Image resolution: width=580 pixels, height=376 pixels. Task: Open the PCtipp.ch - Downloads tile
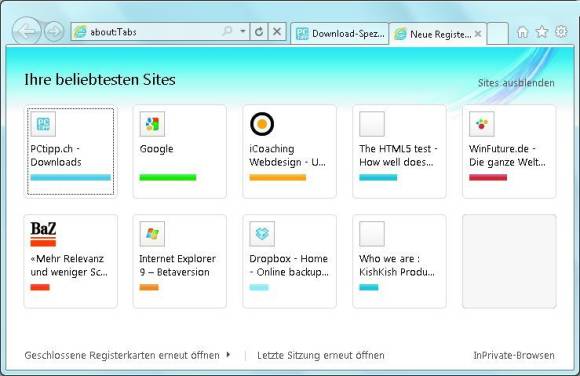(x=70, y=151)
